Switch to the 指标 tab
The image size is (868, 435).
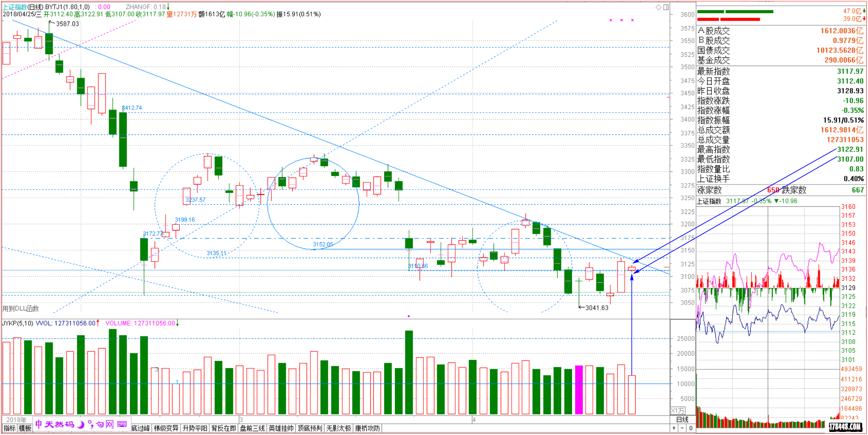[x=10, y=428]
